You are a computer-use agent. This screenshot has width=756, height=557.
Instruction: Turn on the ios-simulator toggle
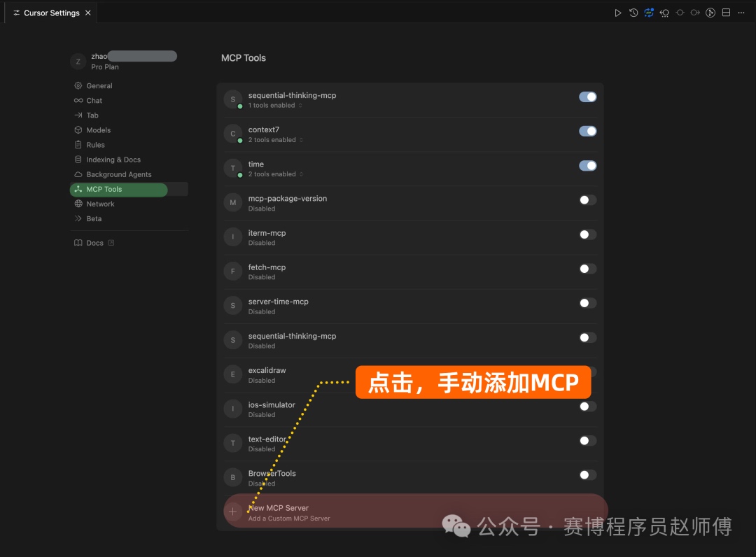[x=588, y=406]
